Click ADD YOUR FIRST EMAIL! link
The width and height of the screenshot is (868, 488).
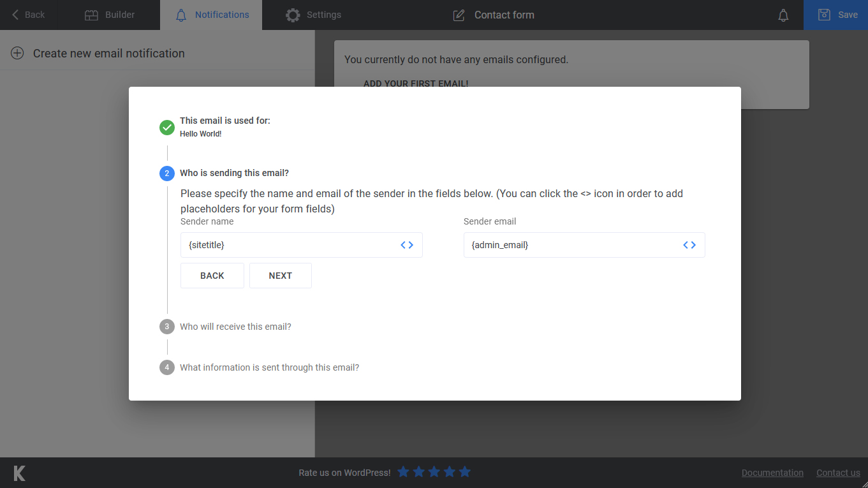tap(416, 84)
